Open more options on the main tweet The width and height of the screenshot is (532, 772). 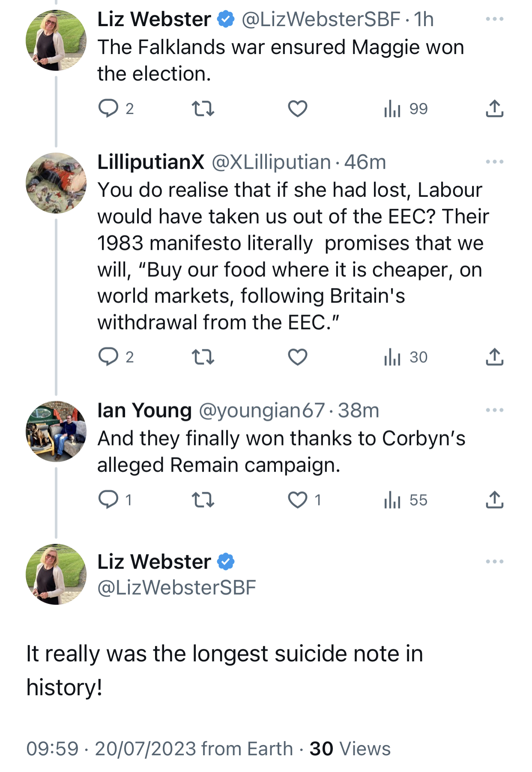(x=494, y=562)
